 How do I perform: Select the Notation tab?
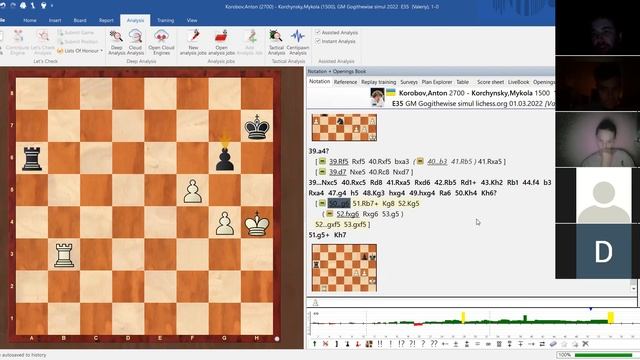click(320, 82)
